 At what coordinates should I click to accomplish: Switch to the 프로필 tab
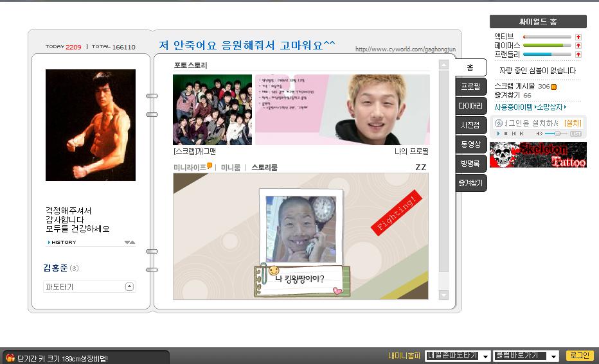(x=470, y=87)
